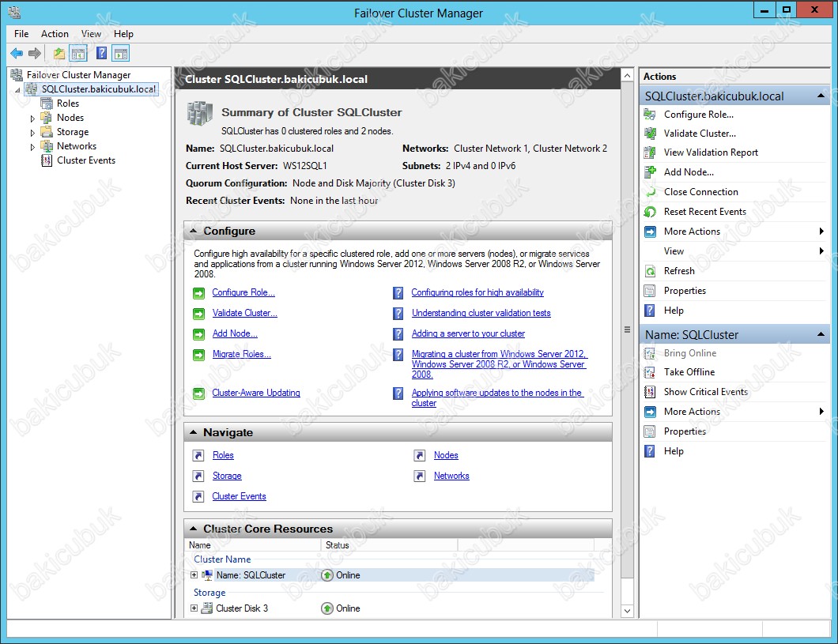The image size is (838, 644).
Task: Open the More Actions submenu under cluster actions
Action: point(734,232)
